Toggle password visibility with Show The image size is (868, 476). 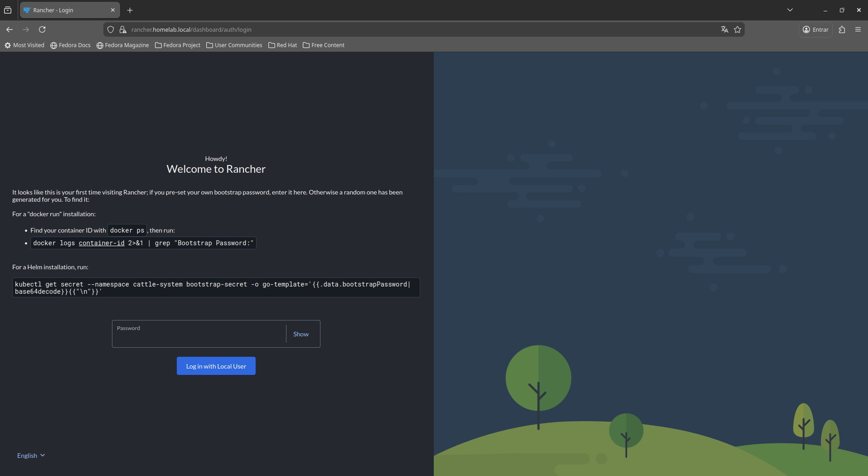301,334
